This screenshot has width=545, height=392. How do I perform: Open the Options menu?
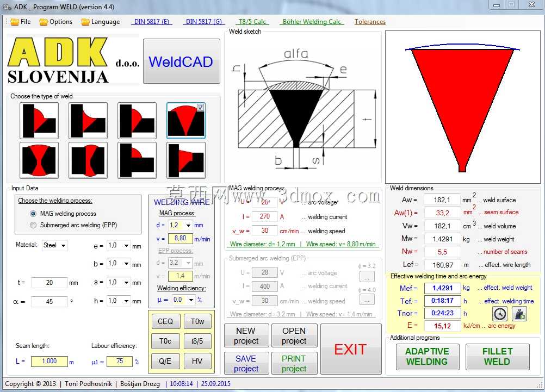point(56,22)
